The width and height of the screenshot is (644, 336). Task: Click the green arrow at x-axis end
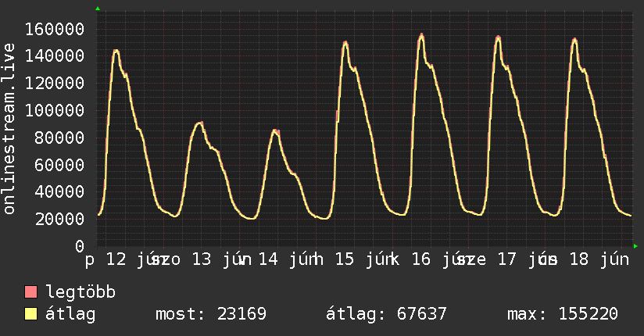tap(635, 246)
